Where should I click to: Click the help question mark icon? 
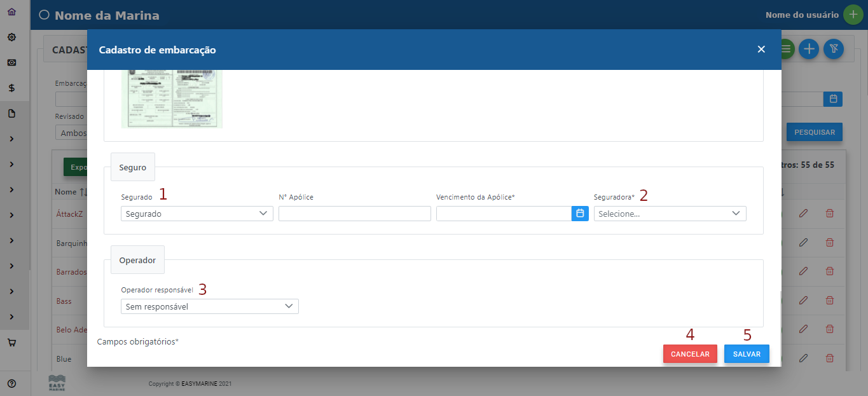pos(11,383)
